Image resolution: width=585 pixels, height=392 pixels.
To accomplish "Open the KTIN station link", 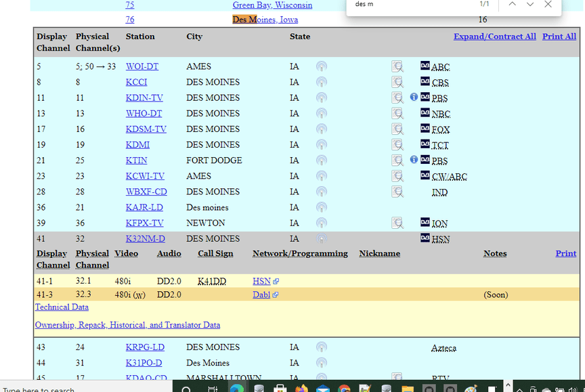I will pos(137,160).
